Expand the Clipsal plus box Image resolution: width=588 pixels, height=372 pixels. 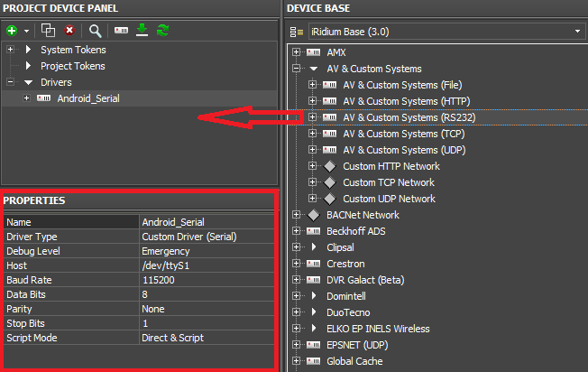296,247
